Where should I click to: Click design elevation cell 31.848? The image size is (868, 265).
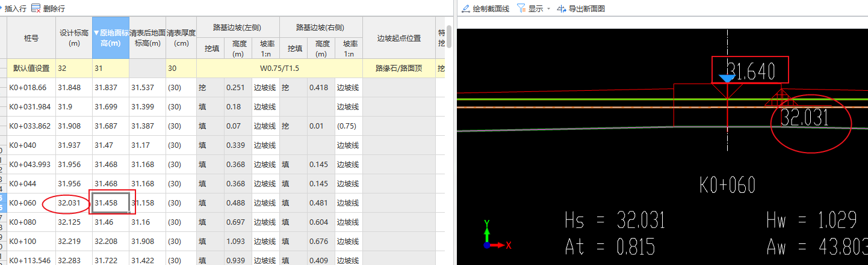74,88
